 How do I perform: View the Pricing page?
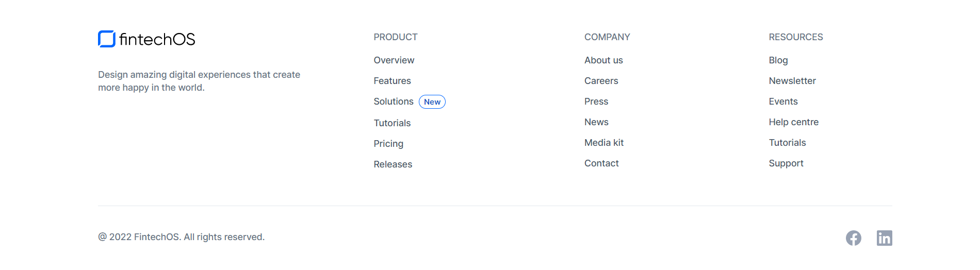click(x=388, y=144)
